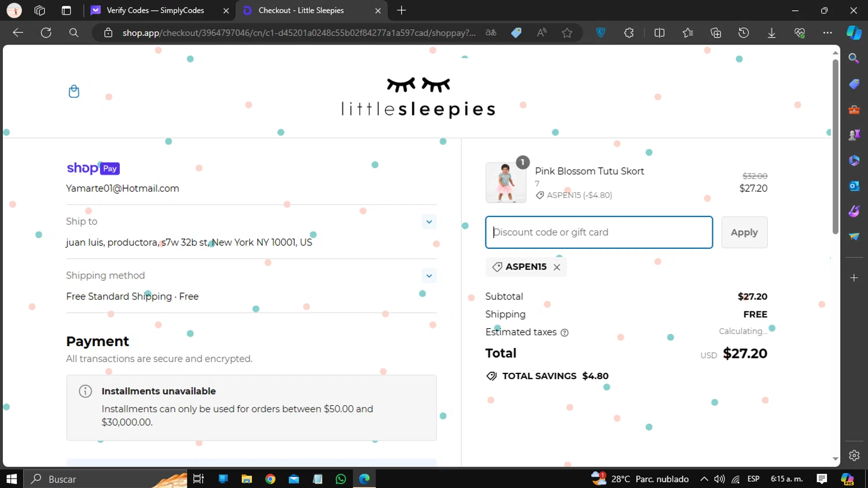
Task: Open the browser profile avatar
Action: pyautogui.click(x=14, y=10)
